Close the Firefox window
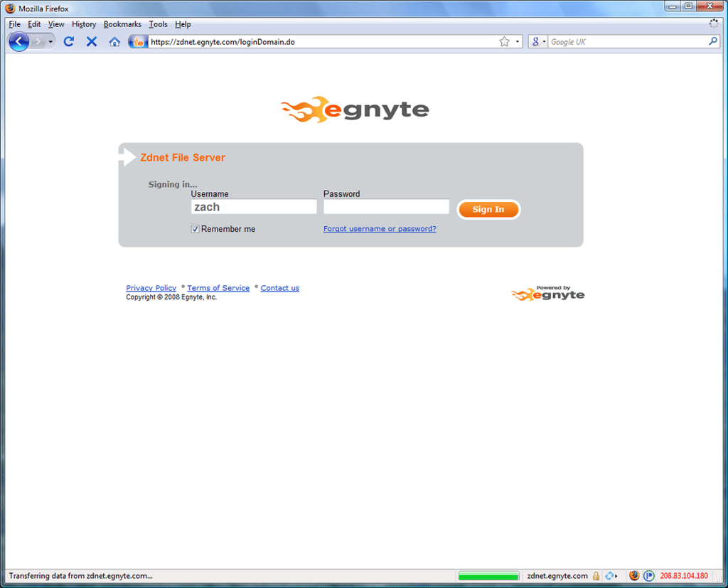 tap(710, 6)
